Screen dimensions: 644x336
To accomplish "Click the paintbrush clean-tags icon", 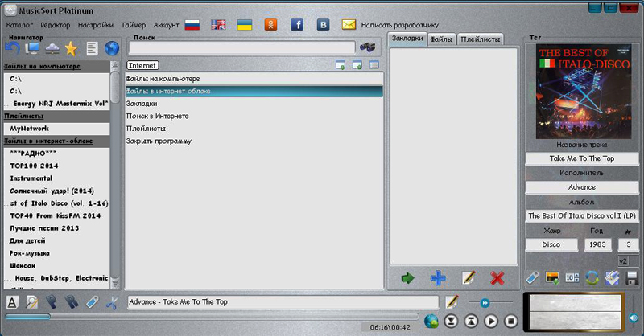I will tap(612, 278).
